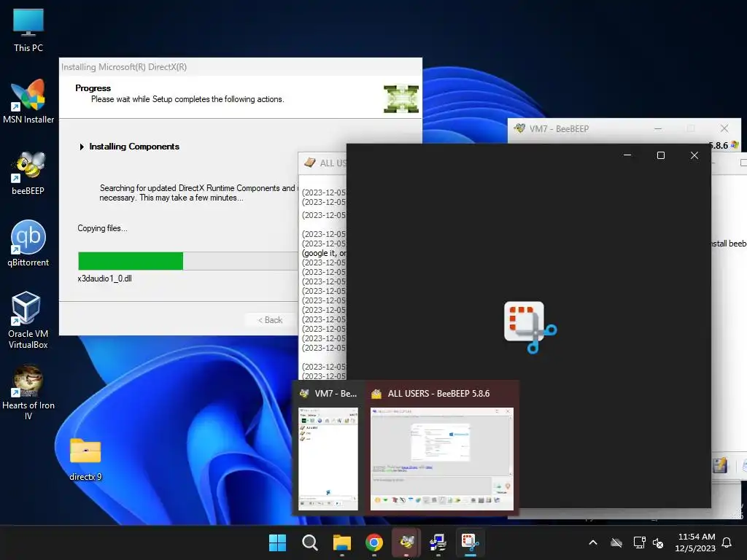
Task: Click the Snipping Tool taskbar icon
Action: point(471,542)
